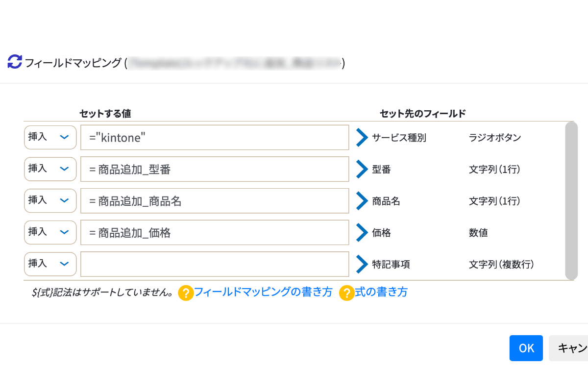
Task: Click the question mark icon beside 式の書き方
Action: [x=346, y=292]
